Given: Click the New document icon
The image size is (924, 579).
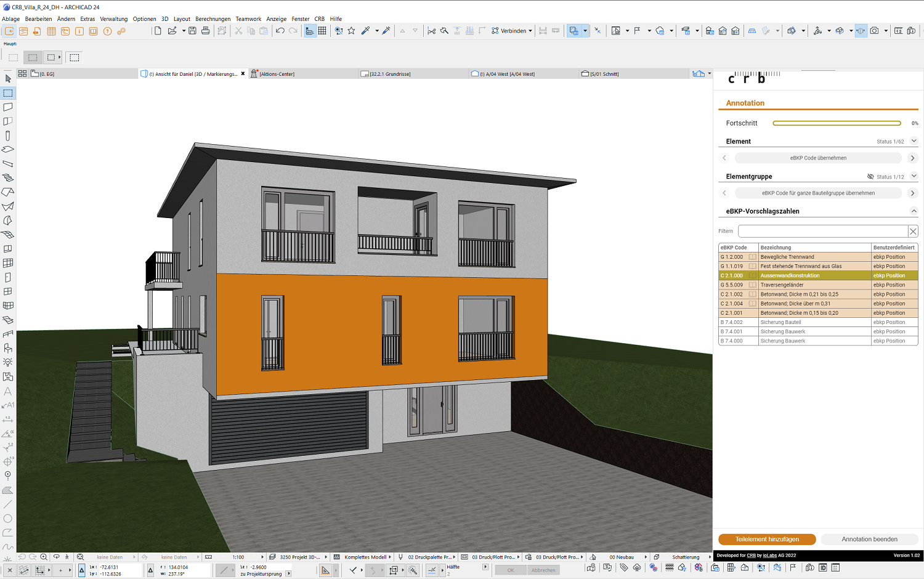Looking at the screenshot, I should pos(158,31).
